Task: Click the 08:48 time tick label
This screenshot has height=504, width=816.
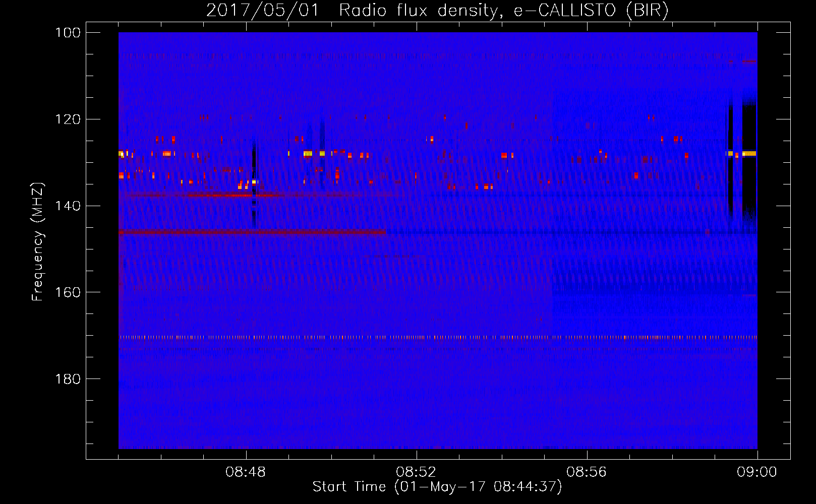Action: 246,472
